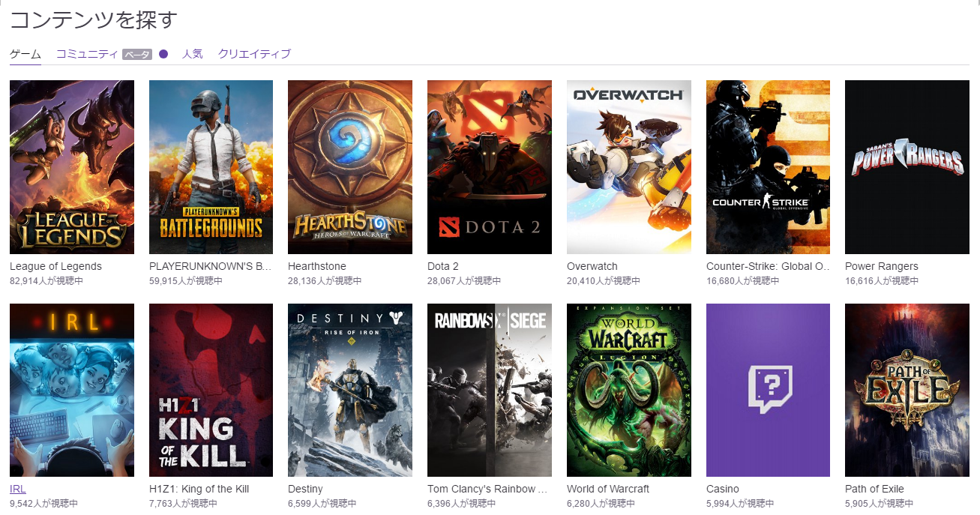Open the Power Rangers category image
Viewport: 980px width, 515px height.
tap(907, 167)
